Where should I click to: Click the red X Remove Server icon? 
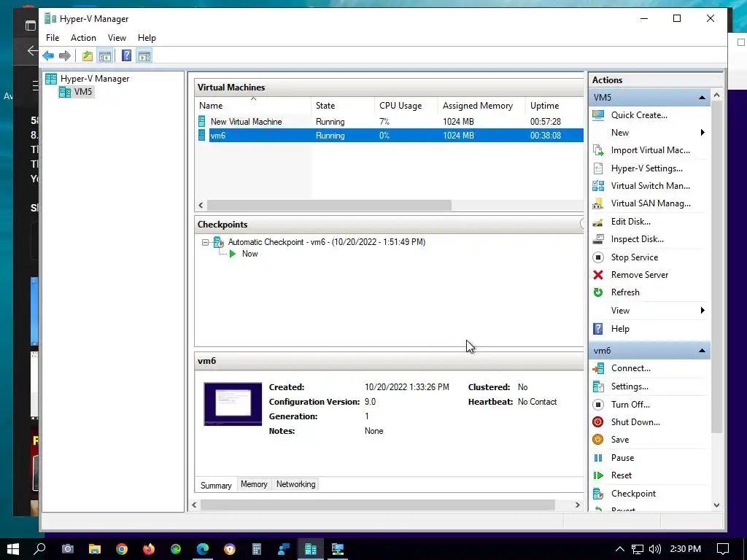point(598,275)
